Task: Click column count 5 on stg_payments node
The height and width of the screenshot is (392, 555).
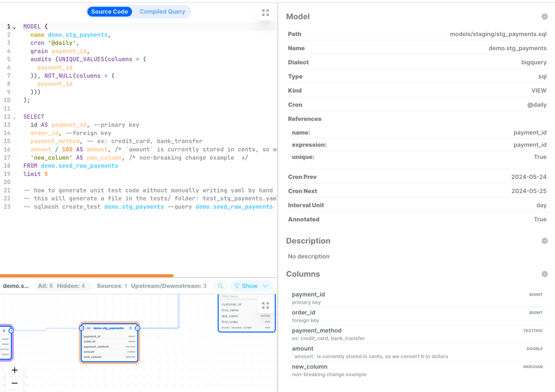Action: pos(130,328)
